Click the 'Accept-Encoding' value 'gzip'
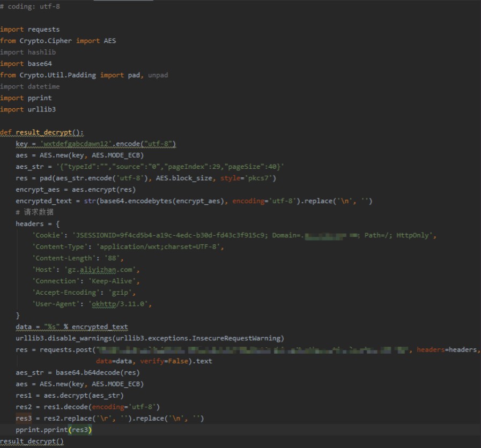 pyautogui.click(x=120, y=293)
